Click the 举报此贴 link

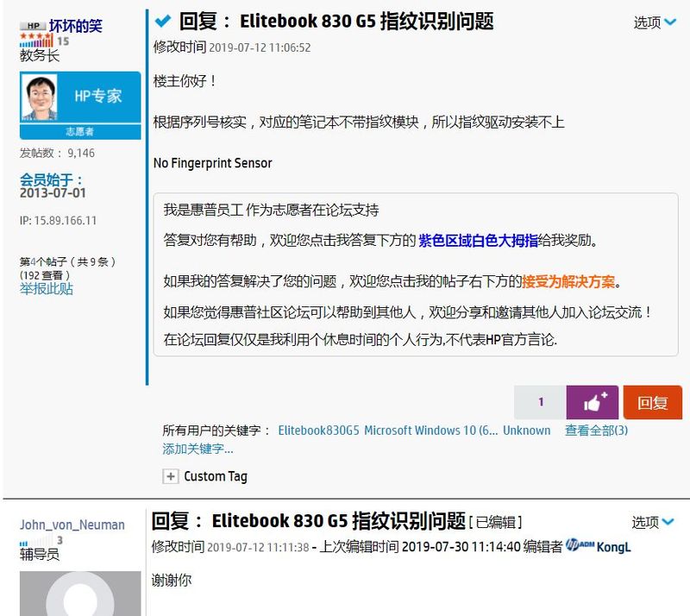[47, 289]
